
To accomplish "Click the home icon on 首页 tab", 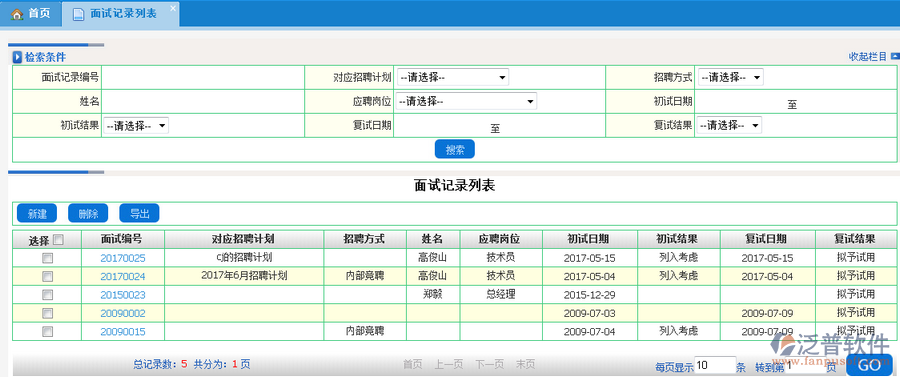I will (x=17, y=14).
